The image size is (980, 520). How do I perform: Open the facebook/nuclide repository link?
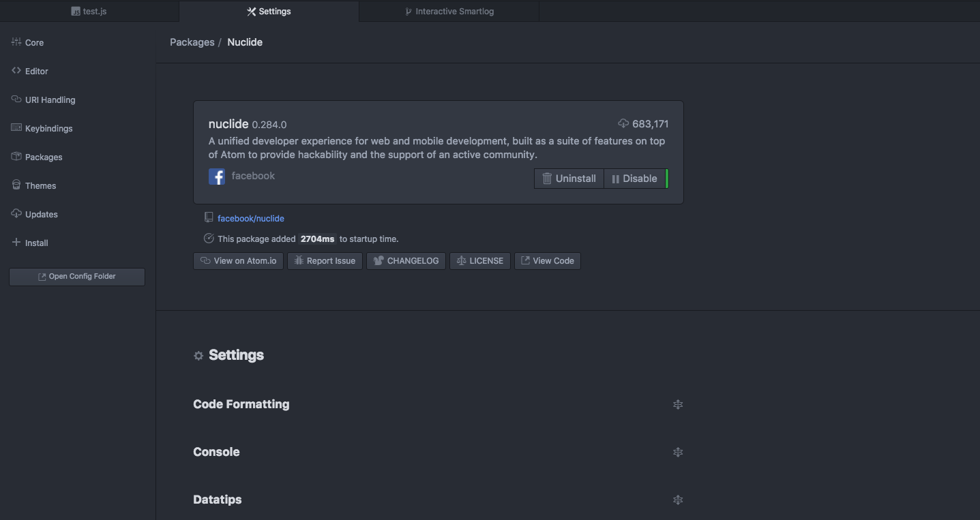coord(251,218)
